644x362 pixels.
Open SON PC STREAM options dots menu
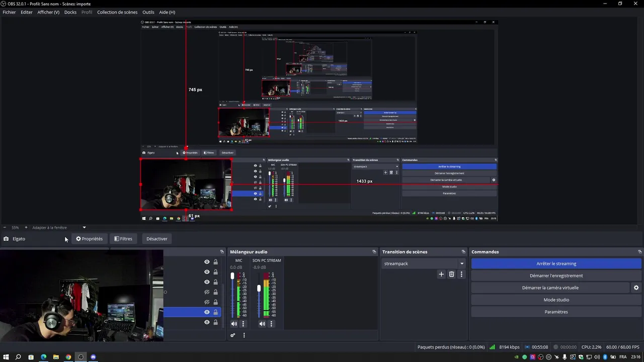[x=271, y=324]
